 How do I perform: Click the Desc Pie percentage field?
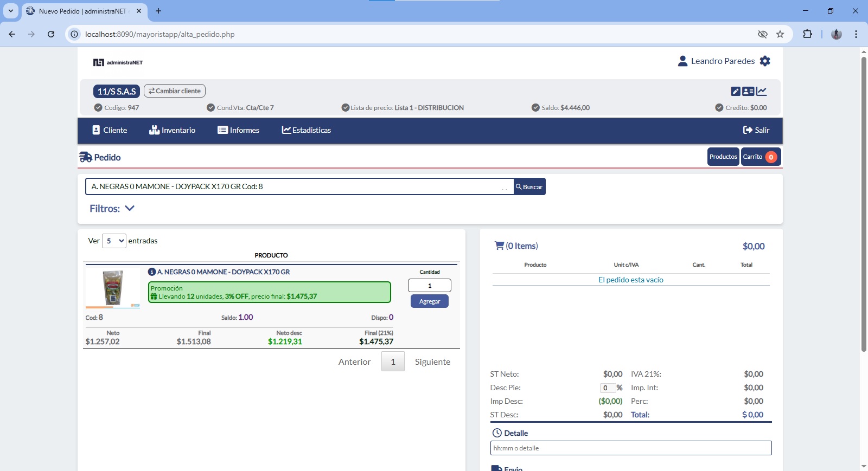607,388
